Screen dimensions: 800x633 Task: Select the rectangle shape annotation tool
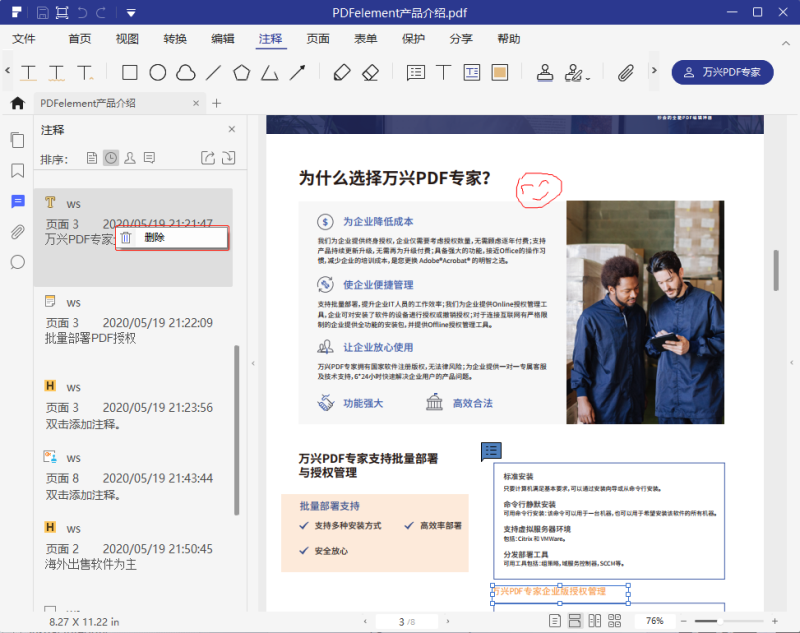[x=131, y=72]
